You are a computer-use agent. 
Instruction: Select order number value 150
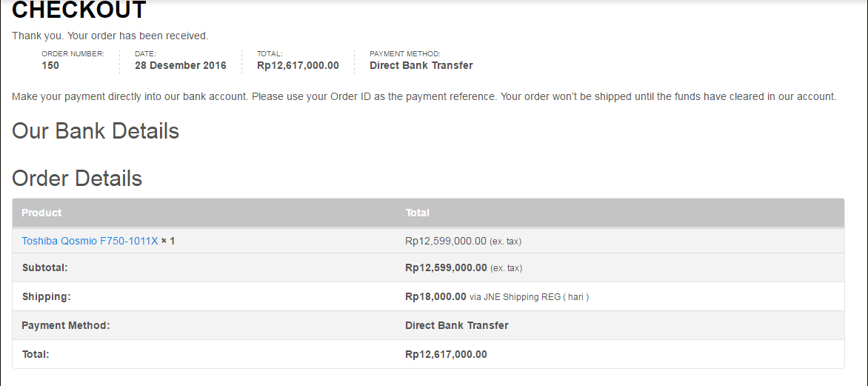click(50, 65)
